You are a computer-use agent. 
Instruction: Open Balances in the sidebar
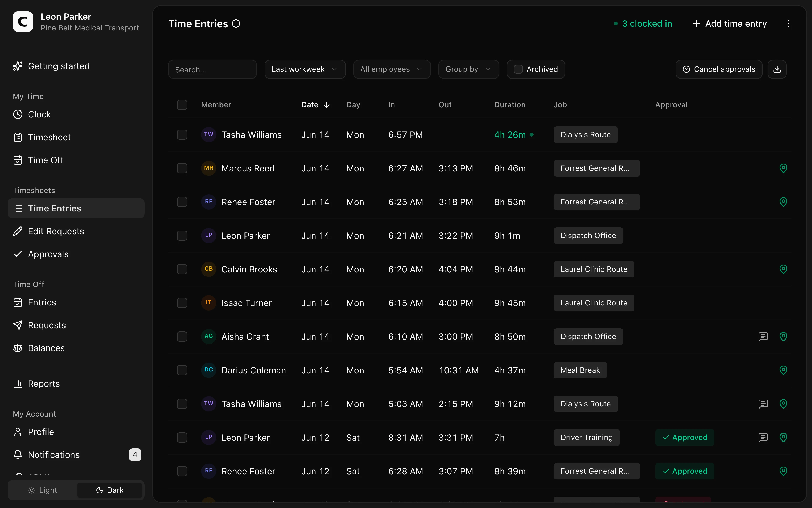click(76, 348)
